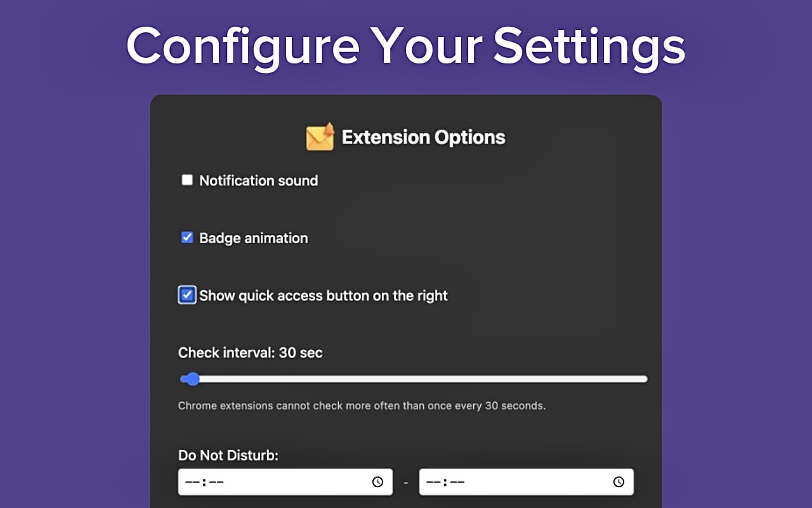Click the middle of the white Check interval slider track
Screen dimensions: 812x508
[x=419, y=379]
